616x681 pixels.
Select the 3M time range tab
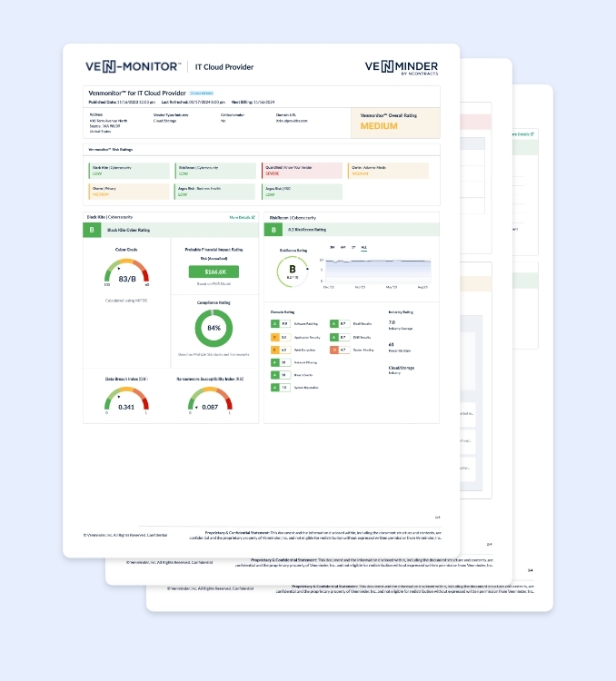[332, 247]
